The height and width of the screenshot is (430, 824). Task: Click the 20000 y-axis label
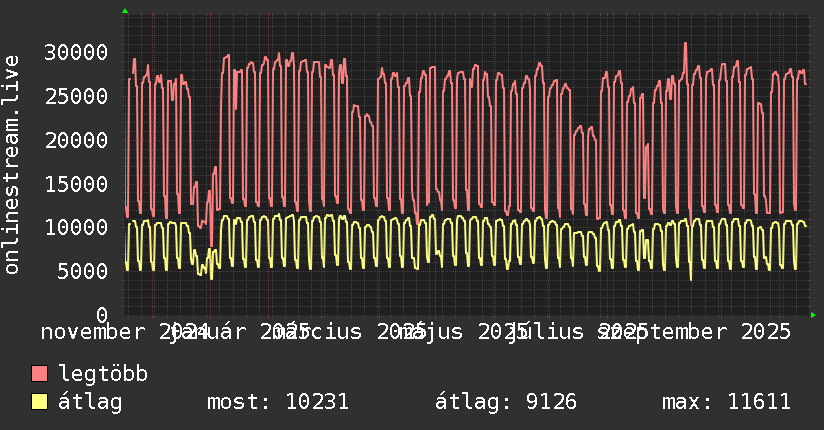pyautogui.click(x=76, y=140)
